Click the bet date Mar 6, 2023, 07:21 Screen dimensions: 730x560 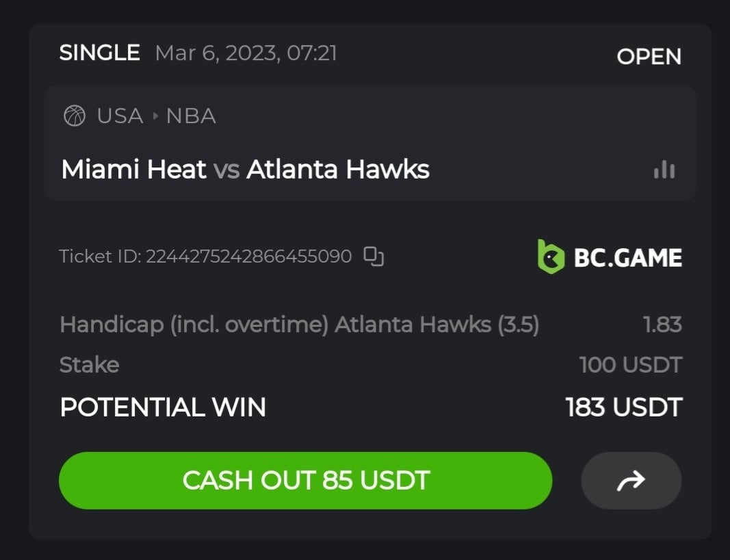pos(246,53)
